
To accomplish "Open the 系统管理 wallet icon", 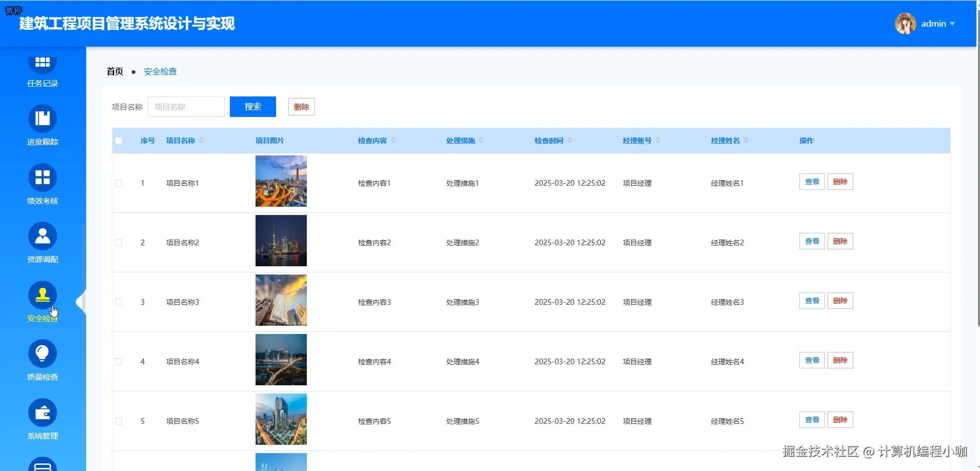I will (x=43, y=413).
